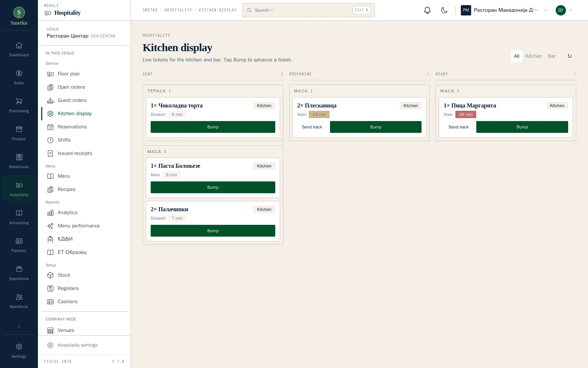588x368 pixels.
Task: Click the refresh tickets icon
Action: pyautogui.click(x=570, y=56)
